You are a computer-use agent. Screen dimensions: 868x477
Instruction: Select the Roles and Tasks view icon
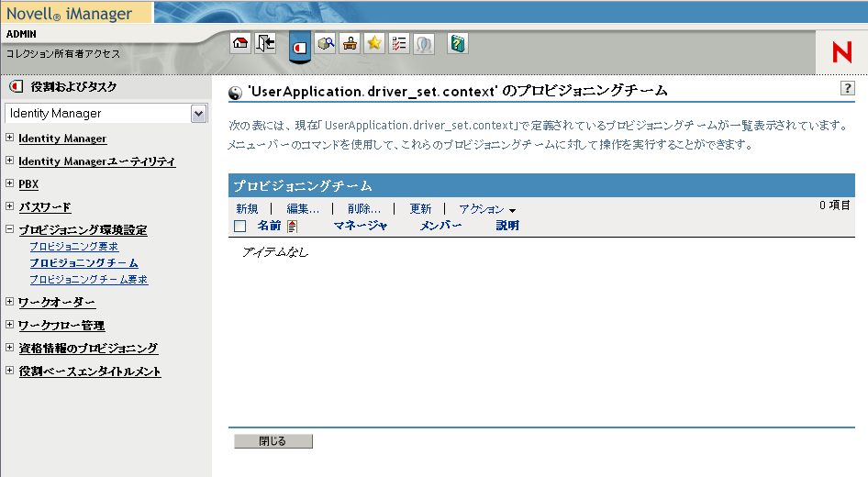click(x=299, y=48)
